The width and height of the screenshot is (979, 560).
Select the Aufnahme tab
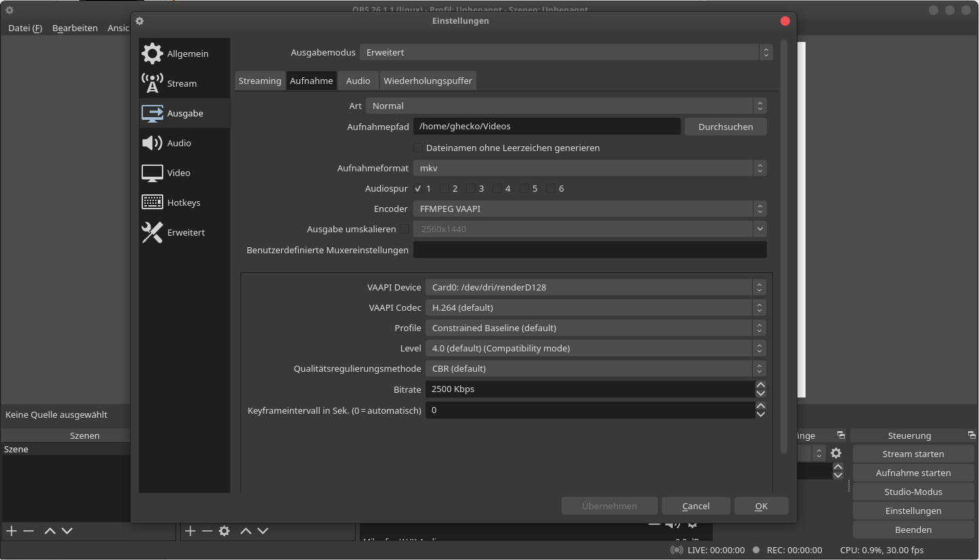(312, 81)
